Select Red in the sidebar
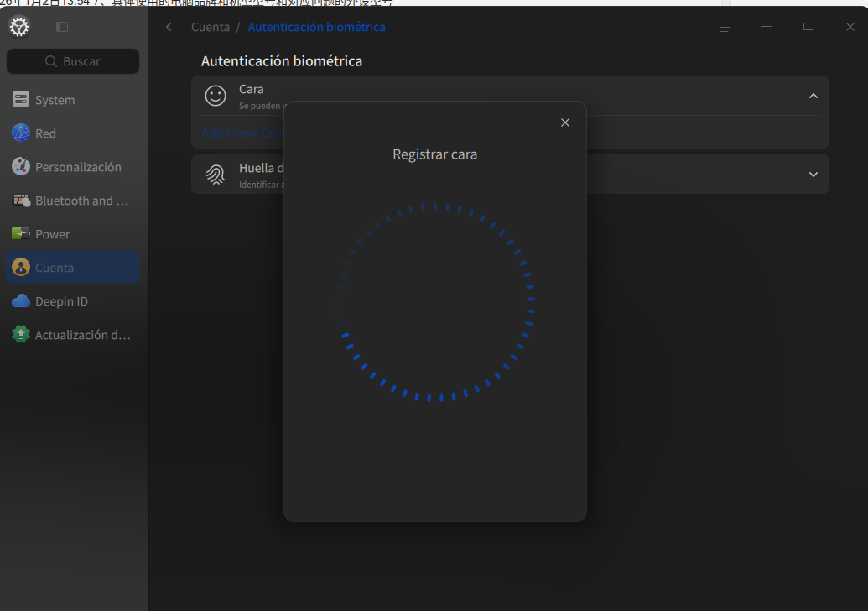The image size is (868, 611). [x=73, y=133]
